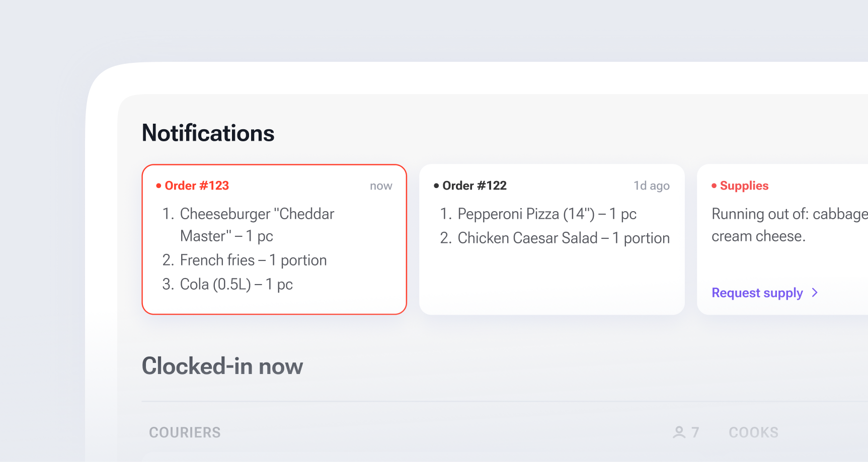Select the Couriers section label
Viewport: 868px width, 462px height.
(x=185, y=432)
